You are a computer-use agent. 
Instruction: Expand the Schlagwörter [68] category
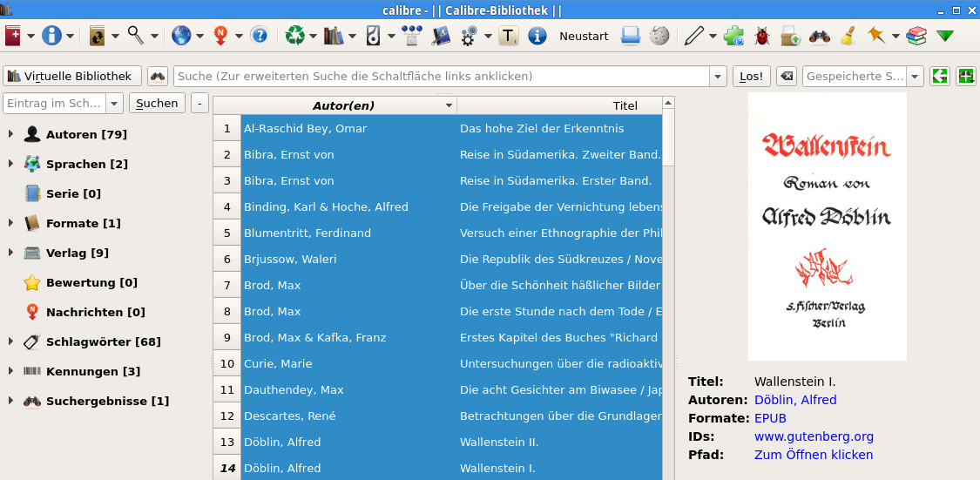[x=10, y=341]
